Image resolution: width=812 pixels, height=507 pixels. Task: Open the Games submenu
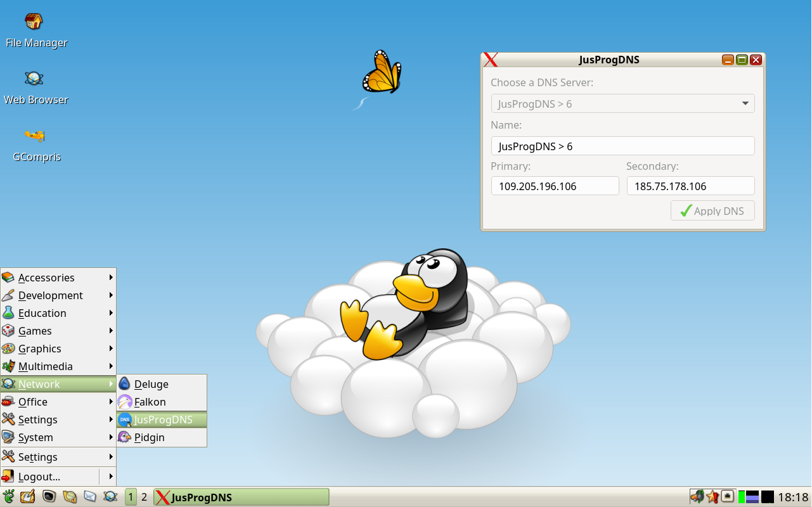pos(58,331)
